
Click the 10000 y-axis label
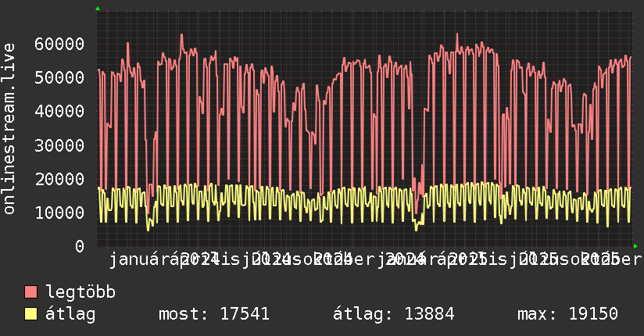pos(59,213)
